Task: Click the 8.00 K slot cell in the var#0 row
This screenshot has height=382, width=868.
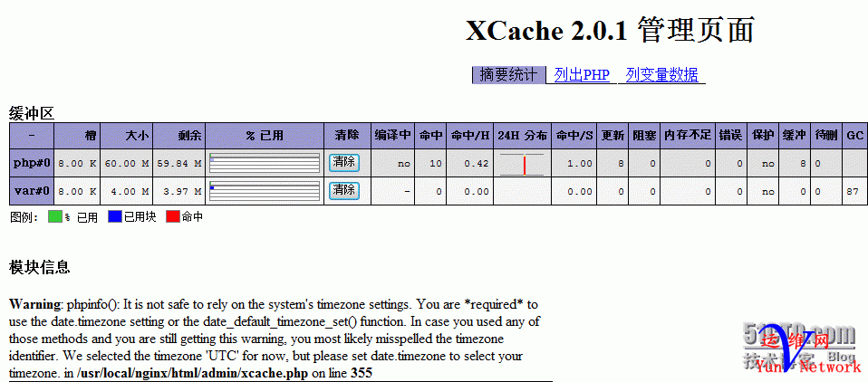Action: pos(78,191)
